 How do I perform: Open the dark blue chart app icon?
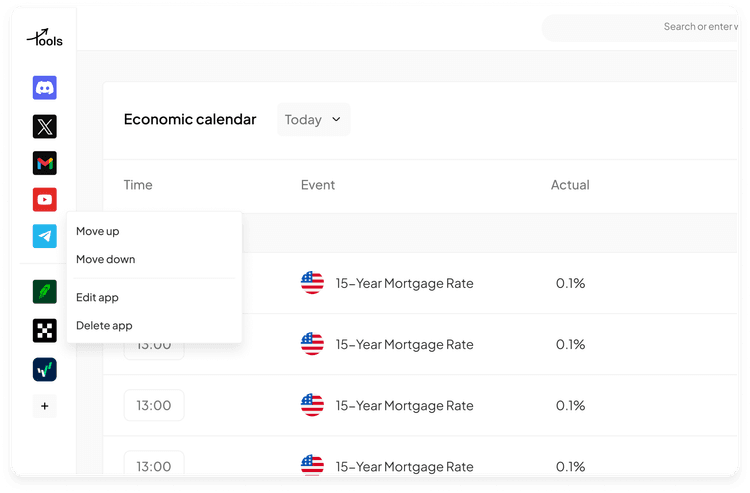(x=44, y=369)
